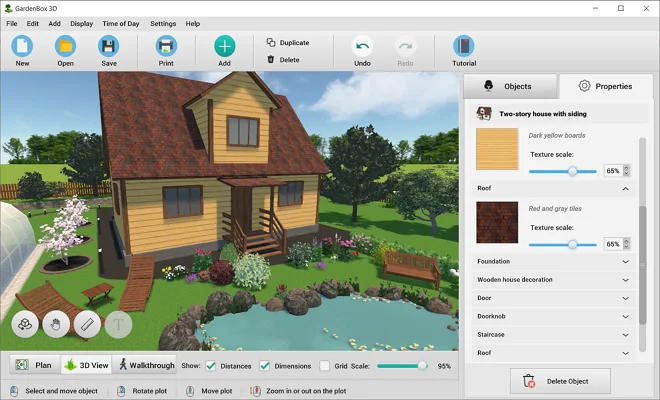This screenshot has width=660, height=400.
Task: Undo the last action
Action: 362,46
